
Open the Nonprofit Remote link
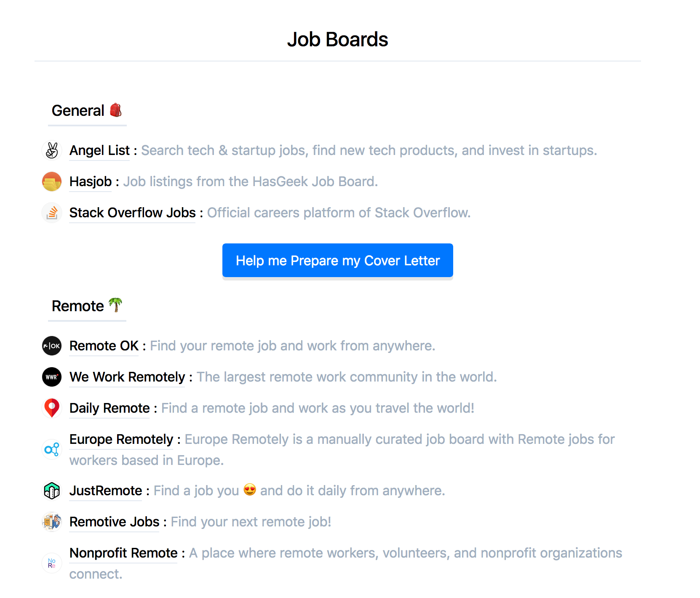tap(123, 553)
